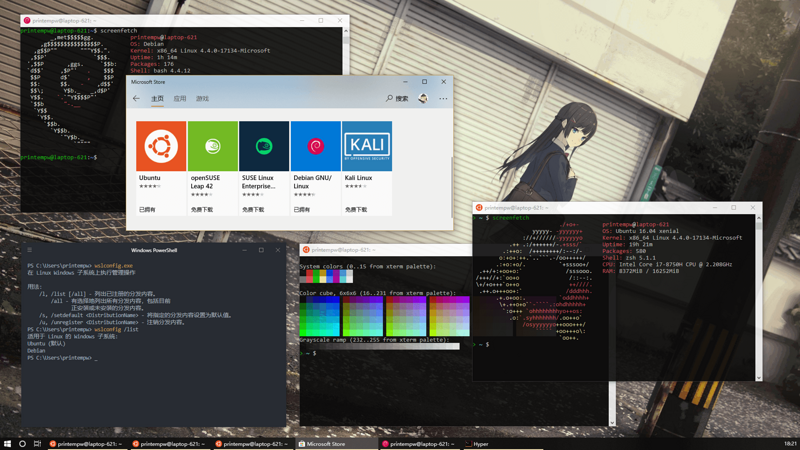Select the SUSE Linux Enterprise tile logo
This screenshot has height=450, width=800.
(264, 146)
